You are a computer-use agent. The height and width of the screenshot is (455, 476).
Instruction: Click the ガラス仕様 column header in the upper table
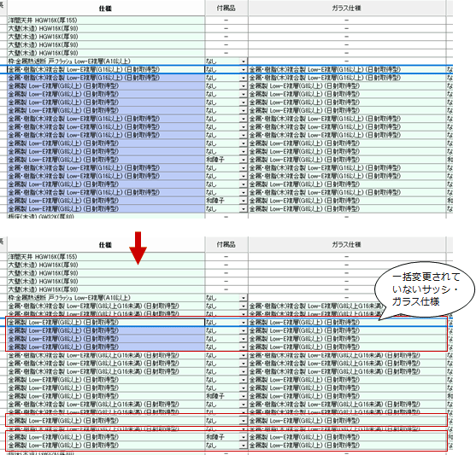(x=347, y=9)
